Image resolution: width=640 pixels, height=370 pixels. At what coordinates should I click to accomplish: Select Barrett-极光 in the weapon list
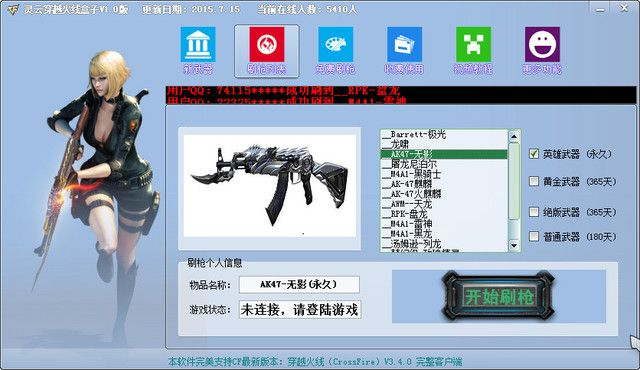(x=444, y=134)
